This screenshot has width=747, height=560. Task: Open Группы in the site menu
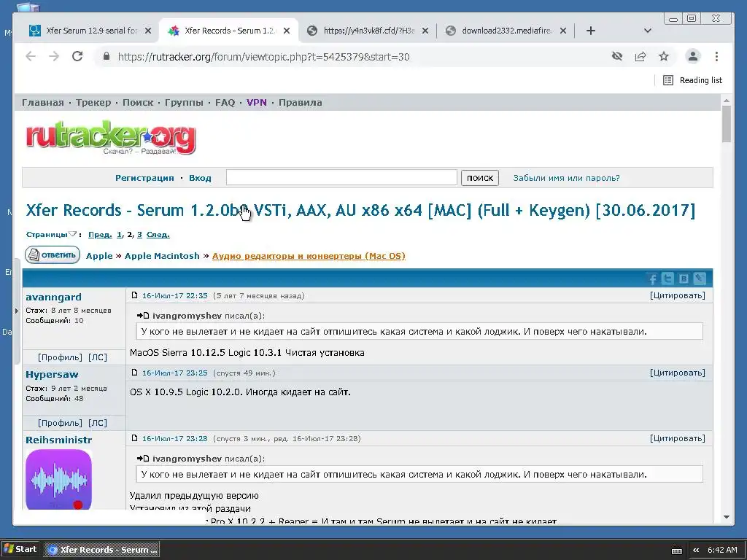184,103
